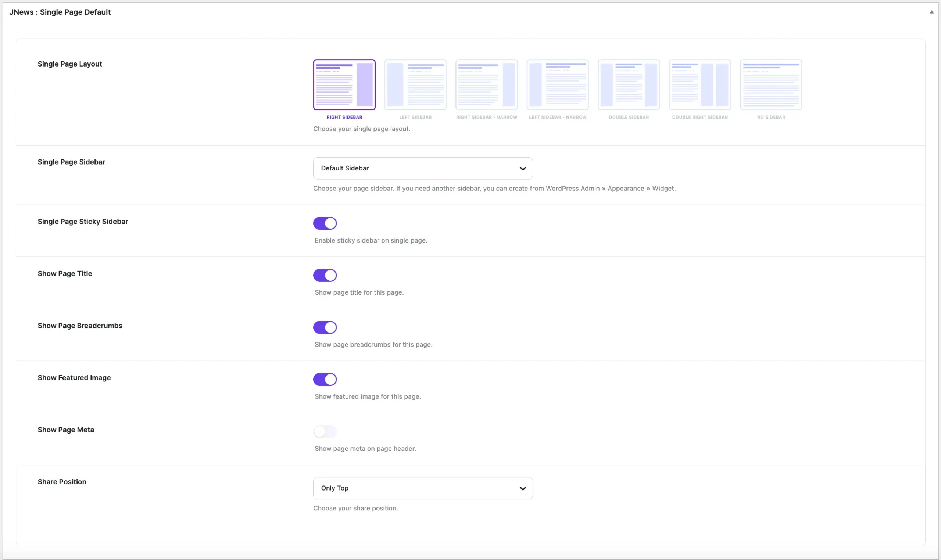
Task: Open the Default Sidebar dropdown
Action: tap(423, 168)
